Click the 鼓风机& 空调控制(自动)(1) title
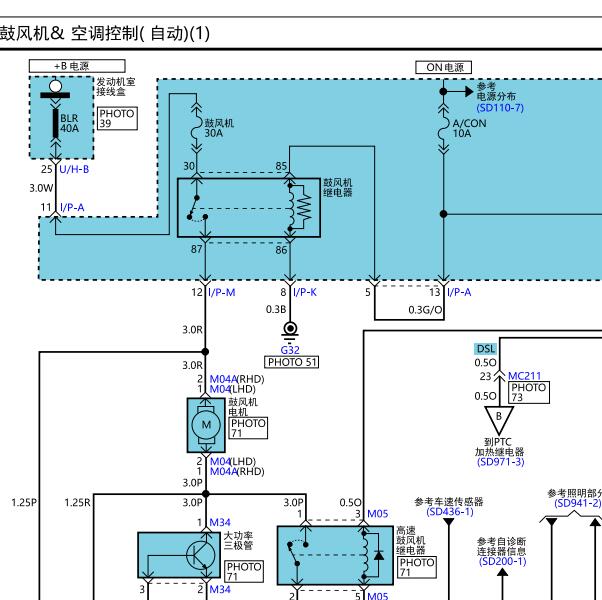The height and width of the screenshot is (600, 602). pyautogui.click(x=104, y=33)
